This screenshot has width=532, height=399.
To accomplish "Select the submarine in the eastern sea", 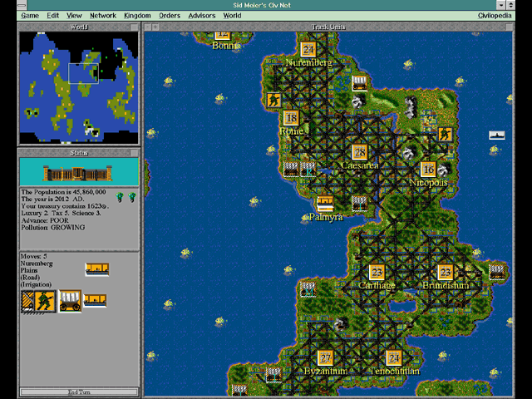I will click(497, 135).
